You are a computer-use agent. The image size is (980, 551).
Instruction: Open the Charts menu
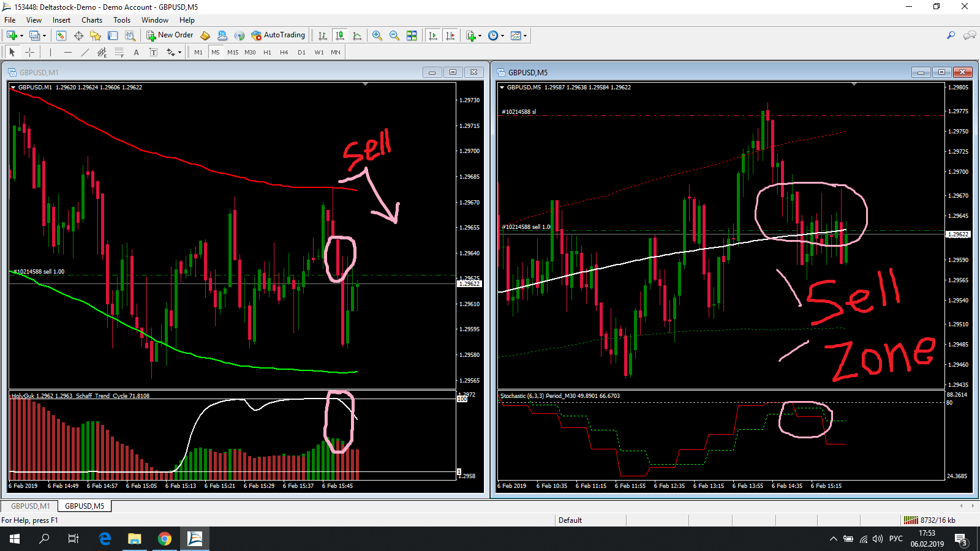coord(92,20)
